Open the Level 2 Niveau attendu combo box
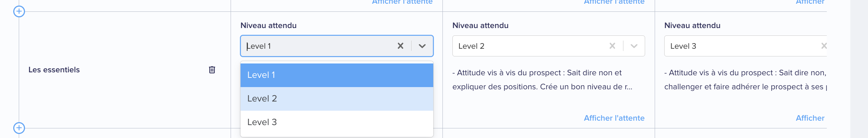The width and height of the screenshot is (868, 138). (x=548, y=46)
